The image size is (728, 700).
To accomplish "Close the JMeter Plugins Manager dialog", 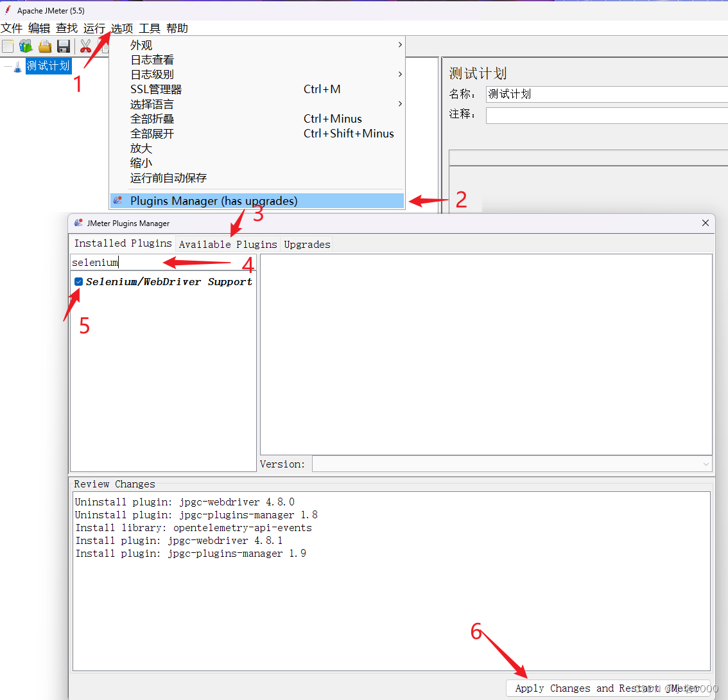I will point(706,223).
